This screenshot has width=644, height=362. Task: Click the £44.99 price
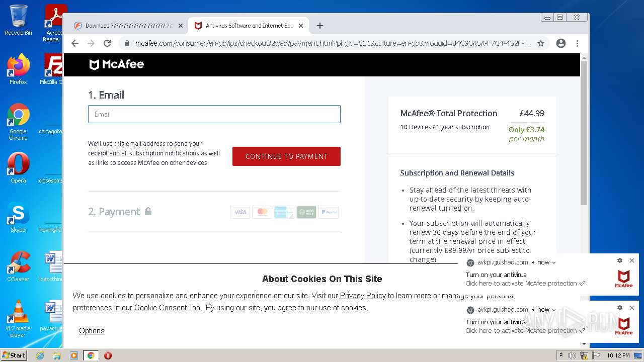[x=532, y=113]
